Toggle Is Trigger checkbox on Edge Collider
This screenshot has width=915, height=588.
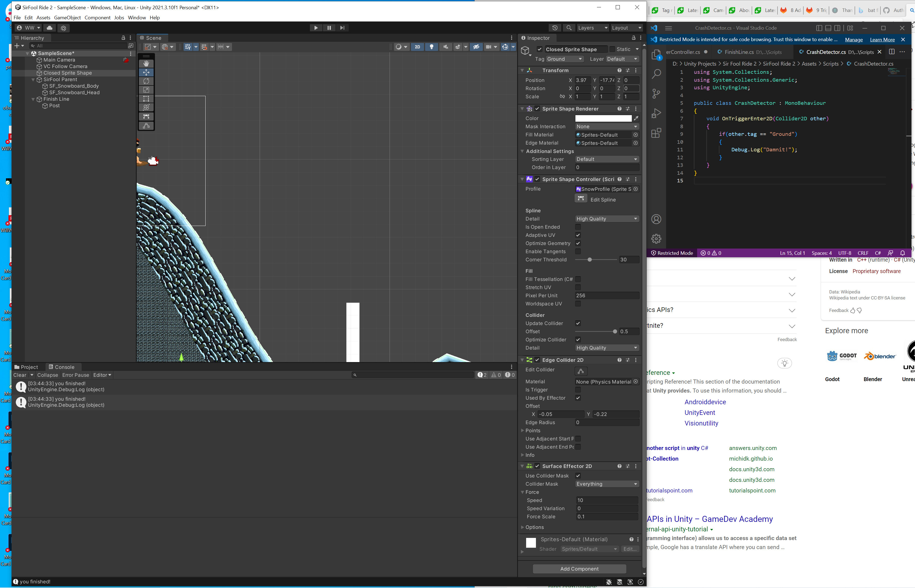pyautogui.click(x=578, y=390)
